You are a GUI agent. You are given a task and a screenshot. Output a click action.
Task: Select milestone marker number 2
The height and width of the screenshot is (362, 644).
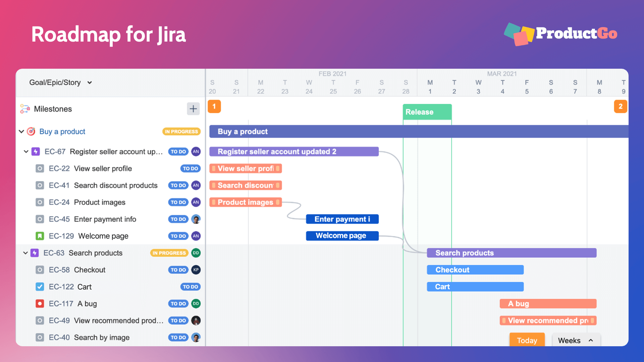click(x=621, y=106)
